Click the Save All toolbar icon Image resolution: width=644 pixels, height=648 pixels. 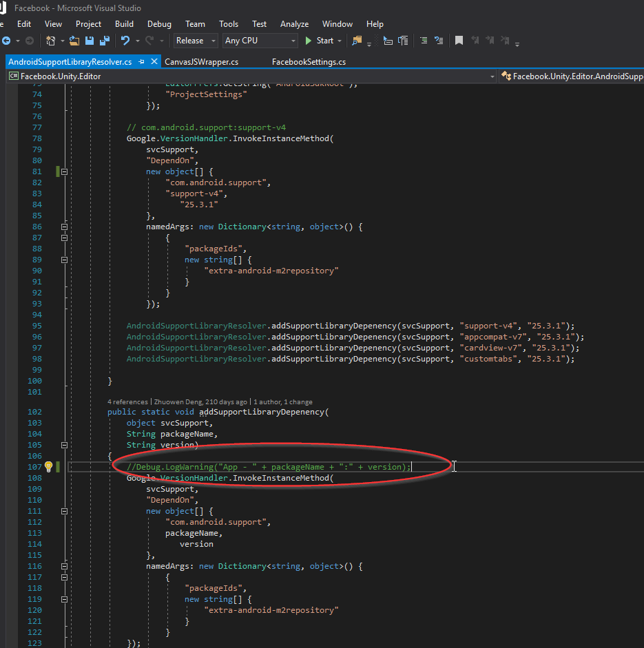click(105, 41)
